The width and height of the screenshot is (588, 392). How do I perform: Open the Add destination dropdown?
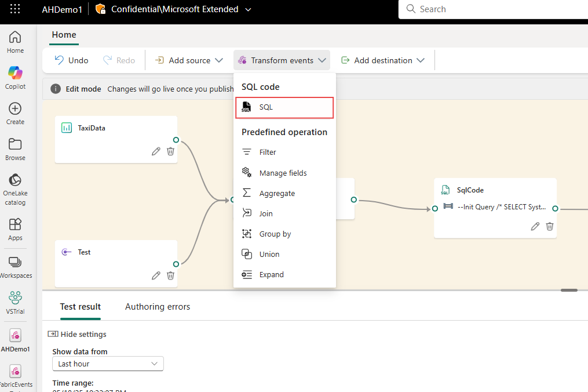coord(383,60)
